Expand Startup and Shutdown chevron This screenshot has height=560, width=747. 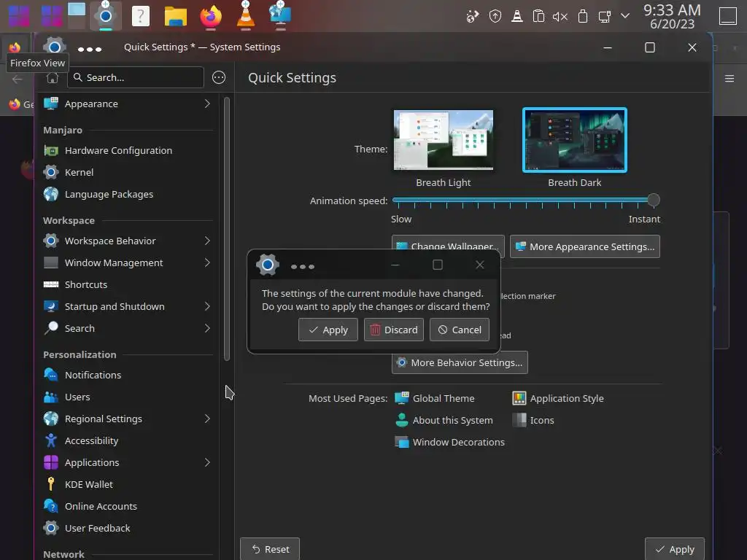click(207, 307)
